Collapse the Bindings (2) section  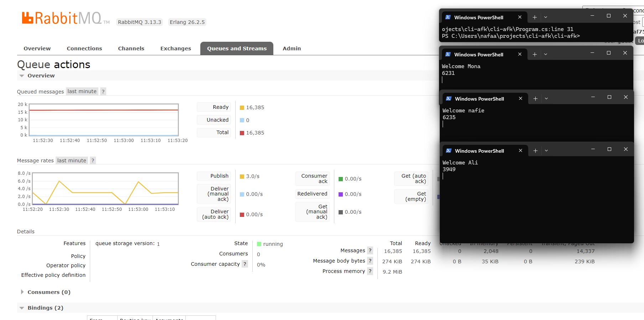(45, 308)
